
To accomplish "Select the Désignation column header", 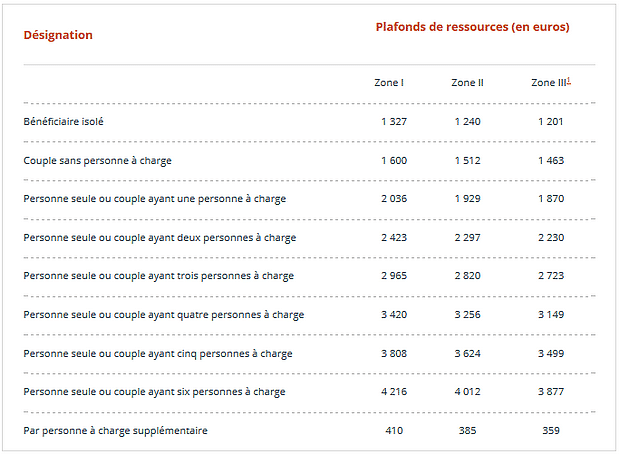I will [58, 35].
